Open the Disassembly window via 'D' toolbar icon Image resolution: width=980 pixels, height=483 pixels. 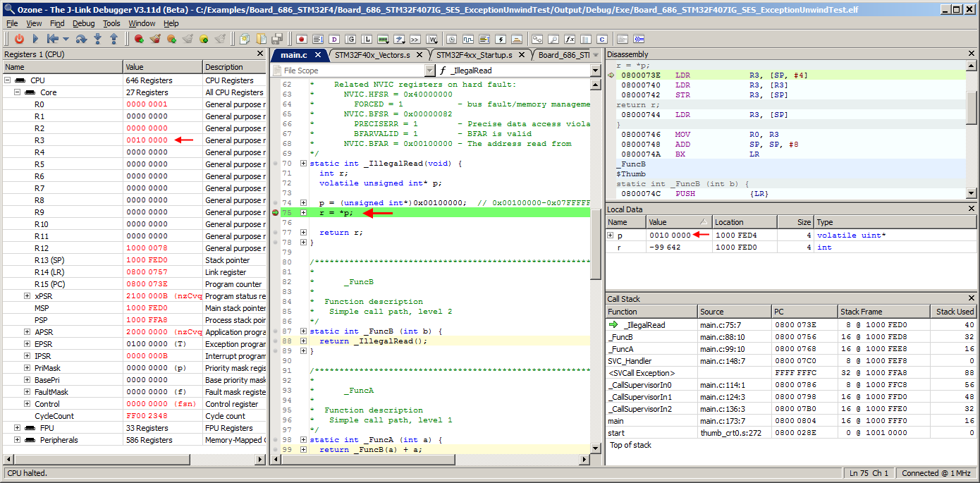tap(334, 39)
